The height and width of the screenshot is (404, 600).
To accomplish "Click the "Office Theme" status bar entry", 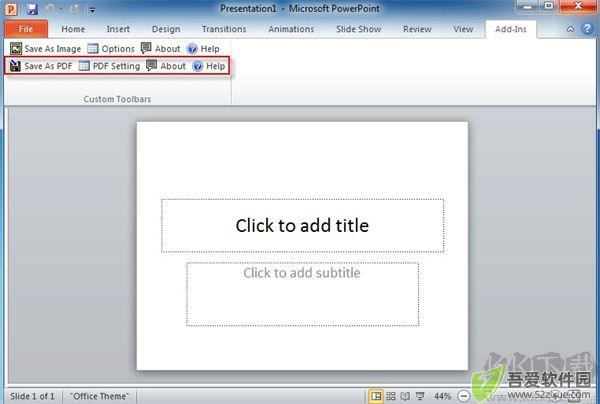I will (99, 396).
